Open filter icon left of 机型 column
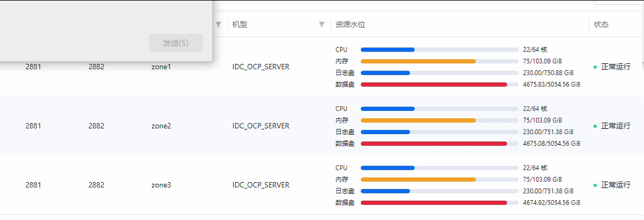The height and width of the screenshot is (220, 644). (x=218, y=25)
